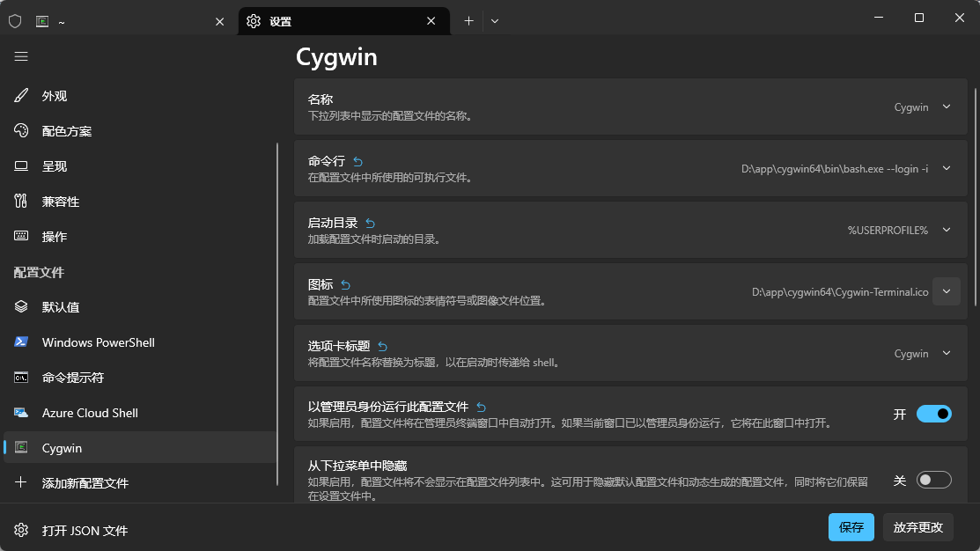The image size is (980, 551).
Task: Open the 配色方案 settings page
Action: (x=140, y=130)
